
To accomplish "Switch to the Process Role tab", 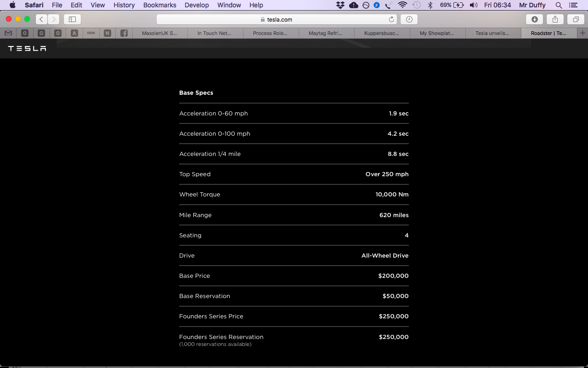I will point(271,33).
